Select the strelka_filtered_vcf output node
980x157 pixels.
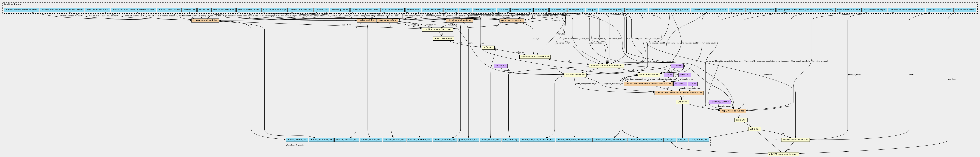coord(371,140)
